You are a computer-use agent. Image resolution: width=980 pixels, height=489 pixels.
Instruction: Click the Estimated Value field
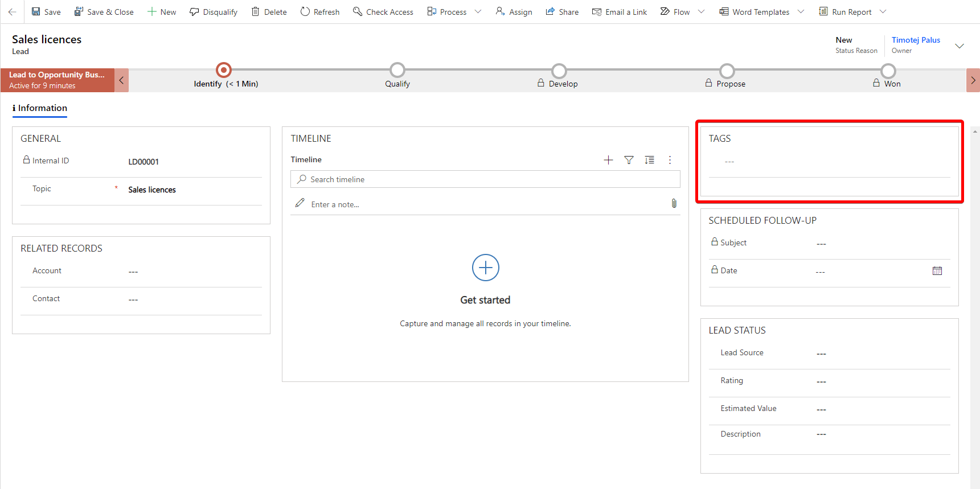tap(882, 409)
